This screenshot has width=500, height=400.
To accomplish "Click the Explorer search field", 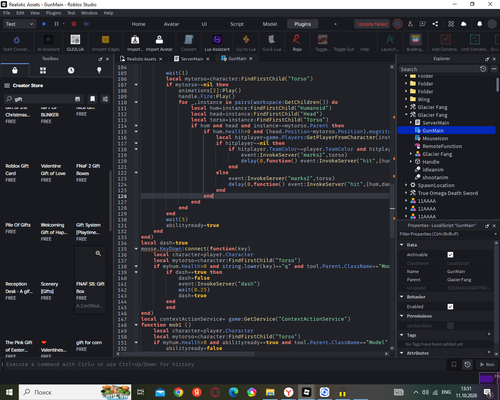I will coord(439,69).
